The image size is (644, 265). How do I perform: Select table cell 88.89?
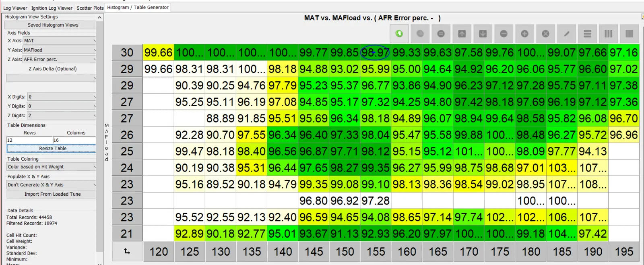pyautogui.click(x=221, y=118)
